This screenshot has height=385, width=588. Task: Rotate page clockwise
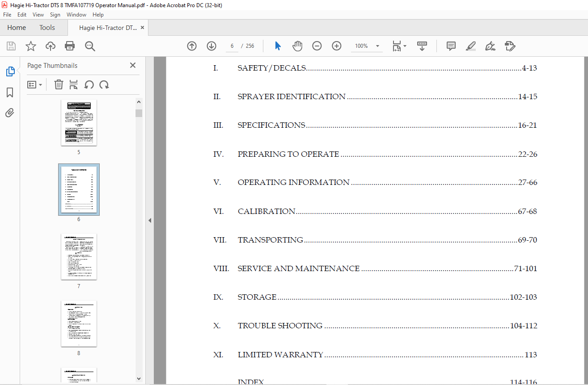click(x=104, y=84)
